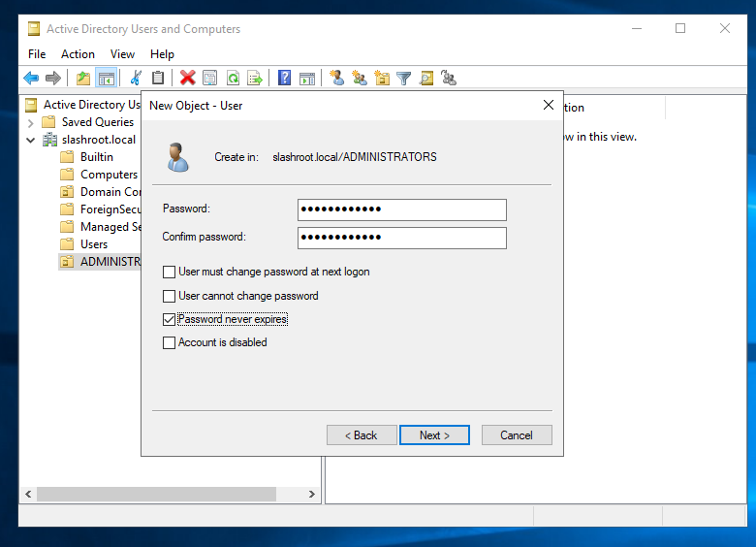This screenshot has width=756, height=547.
Task: Click the red Delete X toolbar icon
Action: click(x=188, y=79)
